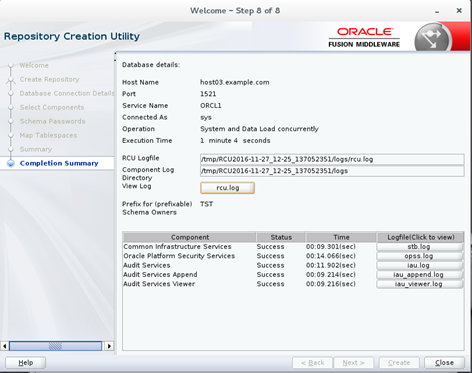Click the host03.example.com host name value
The height and width of the screenshot is (373, 472).
pyautogui.click(x=235, y=82)
